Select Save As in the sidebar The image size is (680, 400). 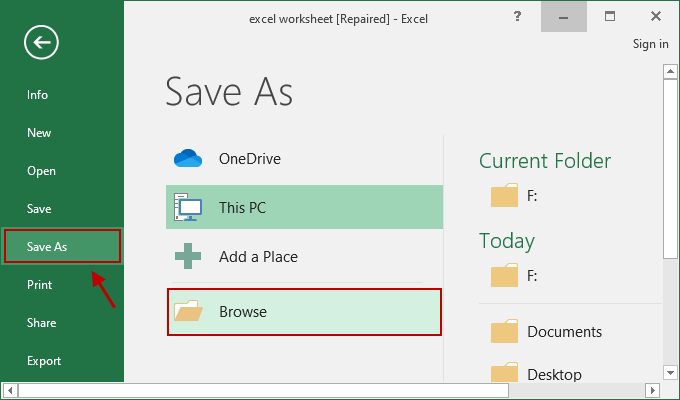(x=62, y=246)
